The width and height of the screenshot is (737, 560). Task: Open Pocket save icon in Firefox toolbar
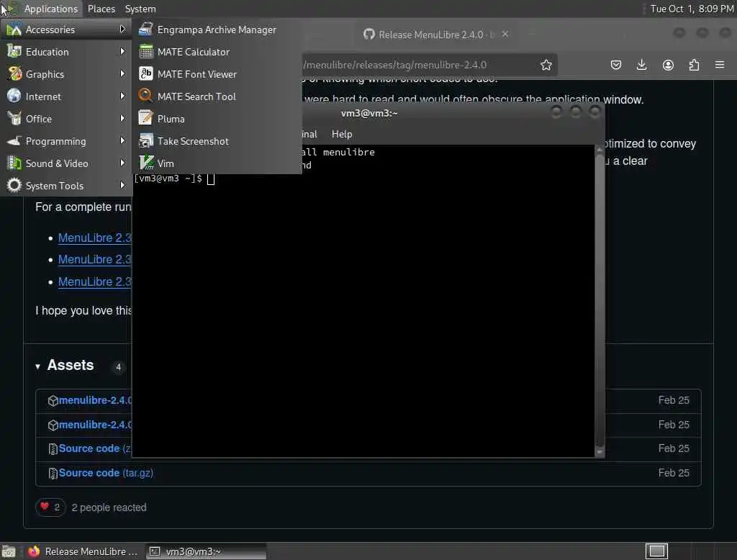[616, 65]
